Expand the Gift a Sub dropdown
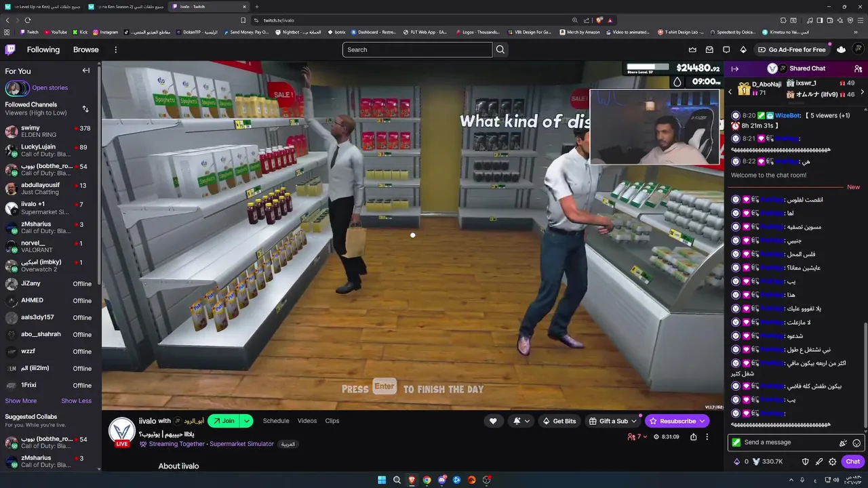 coord(634,421)
